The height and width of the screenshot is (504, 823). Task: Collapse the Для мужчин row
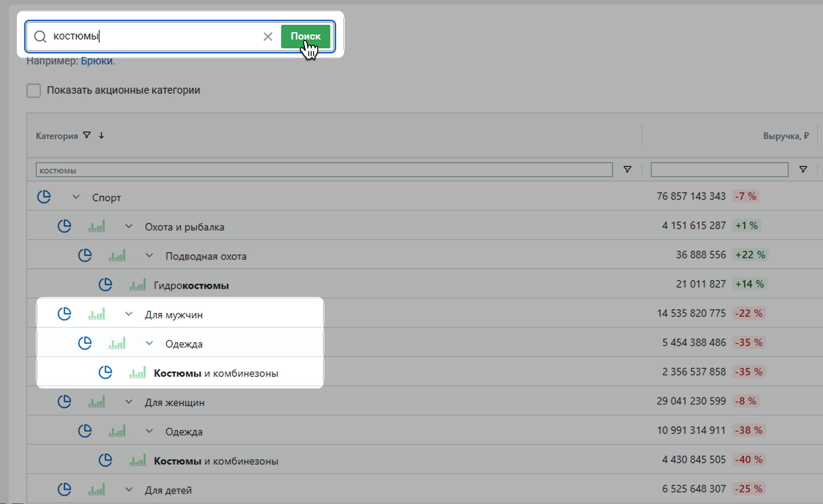(129, 314)
